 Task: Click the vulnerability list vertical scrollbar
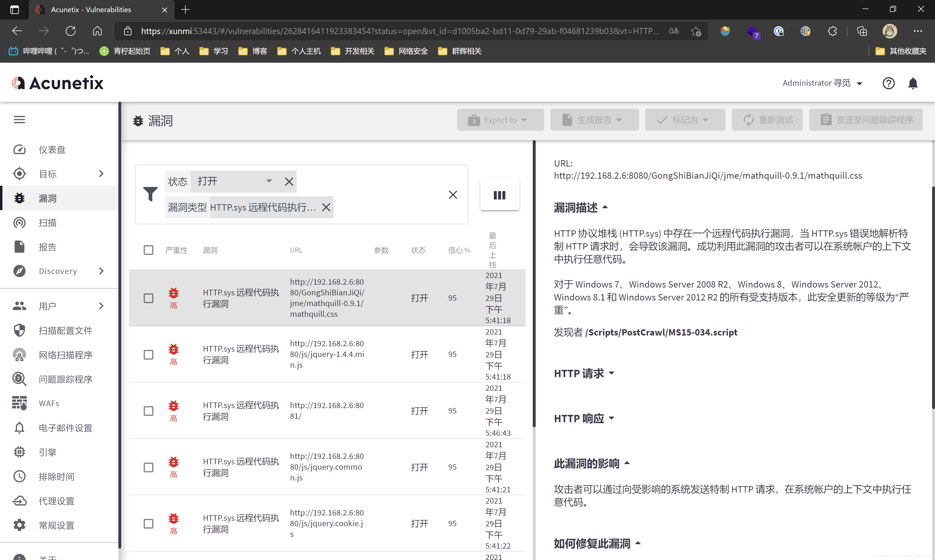pyautogui.click(x=534, y=284)
